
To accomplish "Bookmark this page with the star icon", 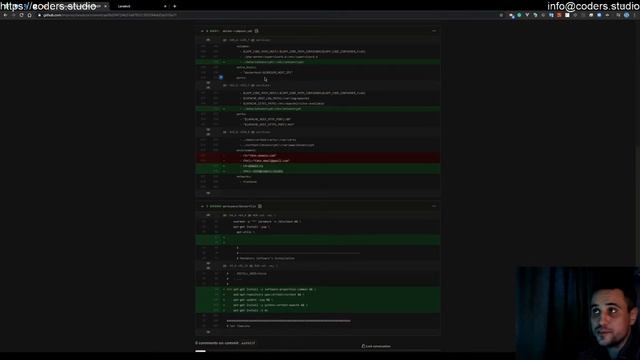I will 501,15.
